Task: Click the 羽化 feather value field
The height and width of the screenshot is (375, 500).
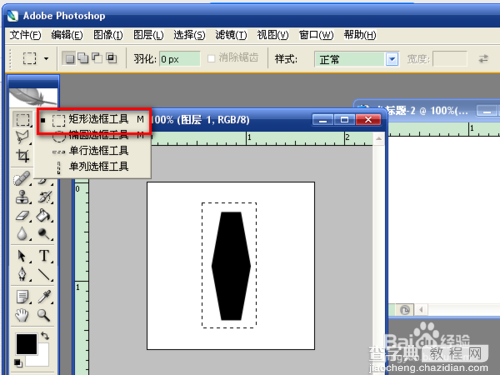Action: [180, 59]
